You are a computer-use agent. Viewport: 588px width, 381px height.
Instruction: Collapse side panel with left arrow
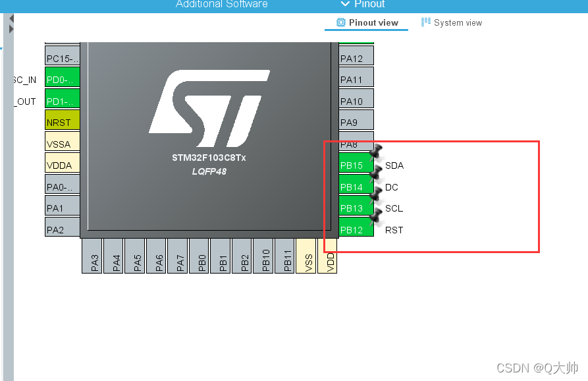[x=11, y=18]
